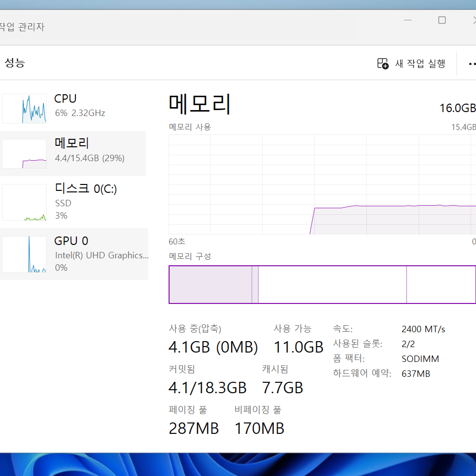
Task: Click the 170MB non-paged pool value
Action: point(259,428)
